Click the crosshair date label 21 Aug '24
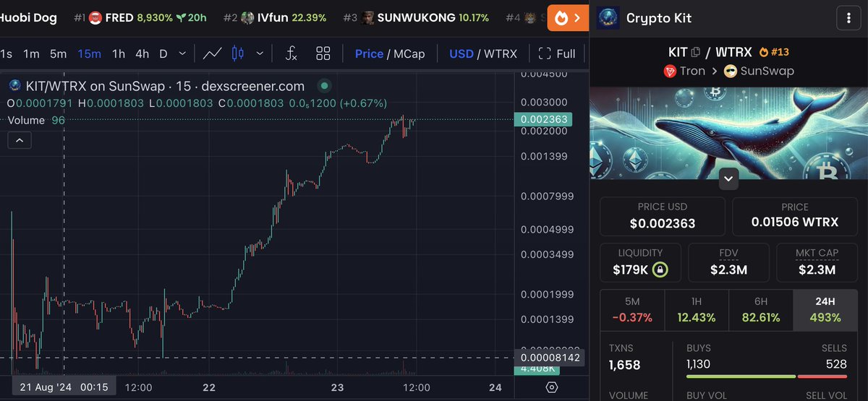The image size is (868, 401). coord(64,387)
